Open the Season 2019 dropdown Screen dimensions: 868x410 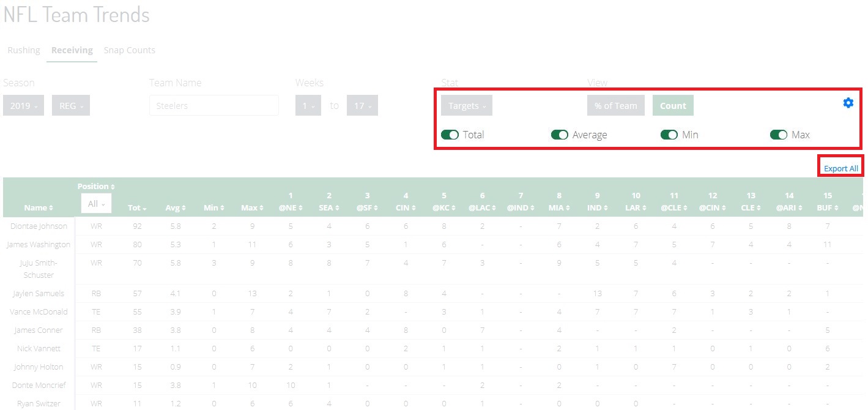pyautogui.click(x=23, y=105)
